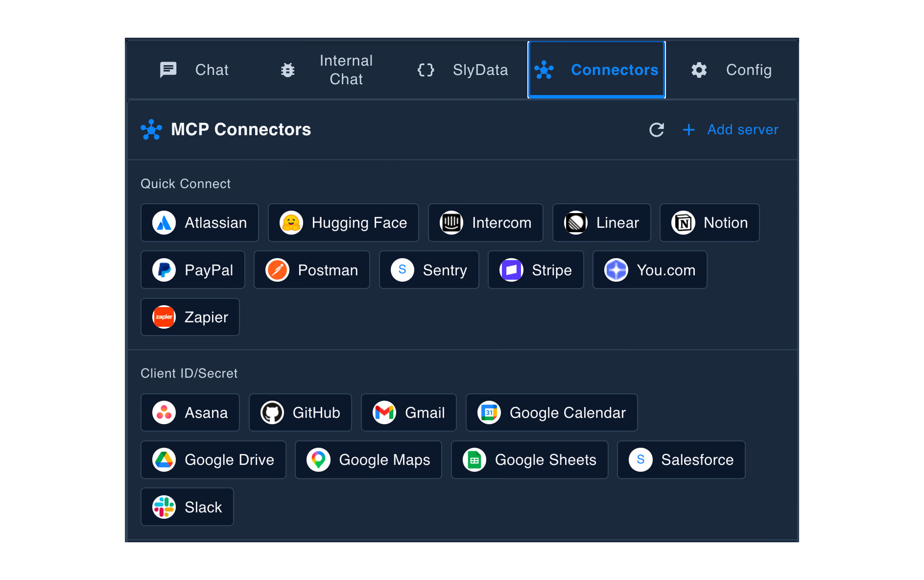
Task: Select the Stripe connector
Action: point(536,270)
